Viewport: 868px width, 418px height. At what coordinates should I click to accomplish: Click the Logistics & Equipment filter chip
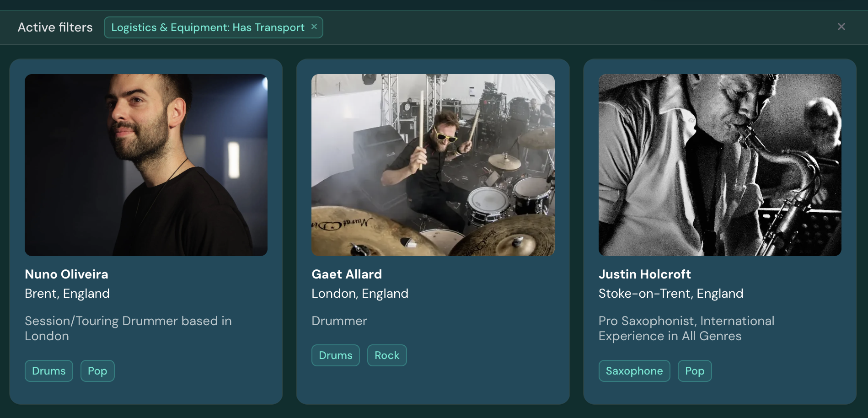[x=208, y=27]
